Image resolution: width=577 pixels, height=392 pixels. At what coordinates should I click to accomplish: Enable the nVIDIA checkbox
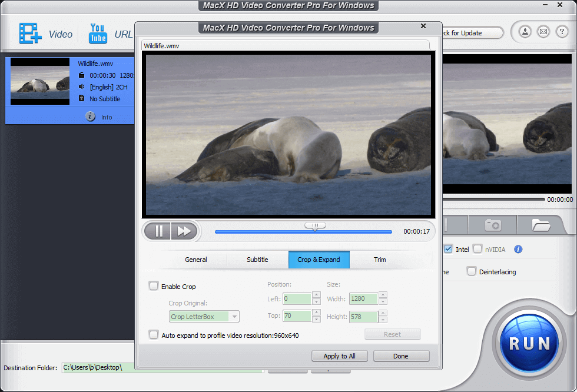(x=477, y=249)
